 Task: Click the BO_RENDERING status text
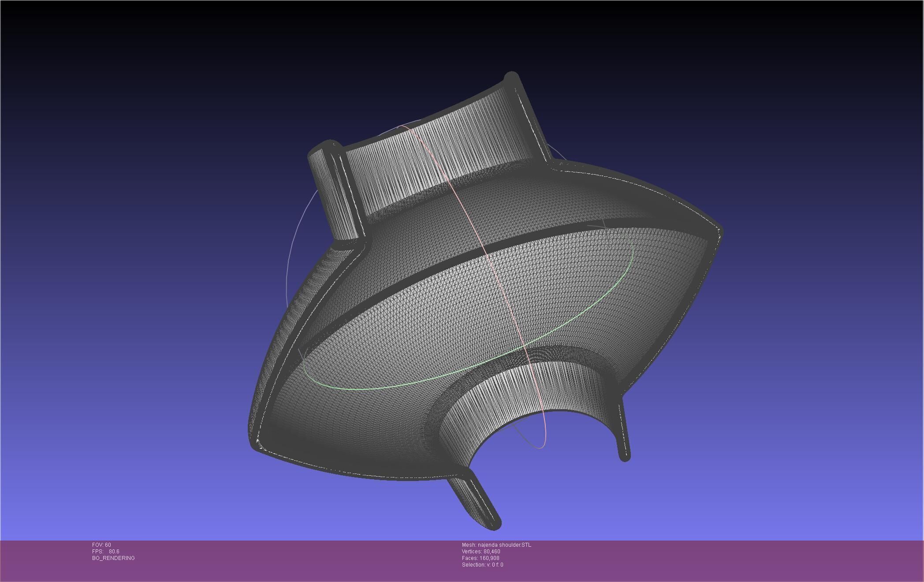coord(113,558)
